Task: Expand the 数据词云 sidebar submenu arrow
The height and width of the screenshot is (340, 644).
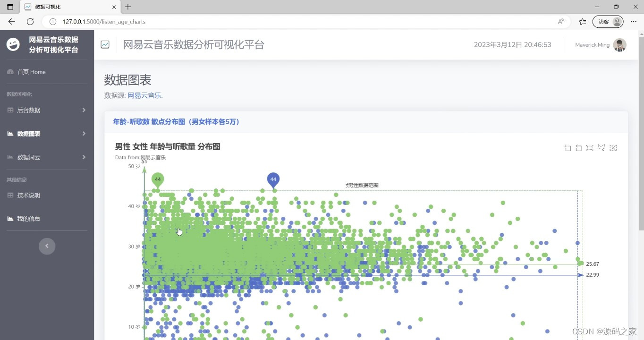Action: (84, 157)
